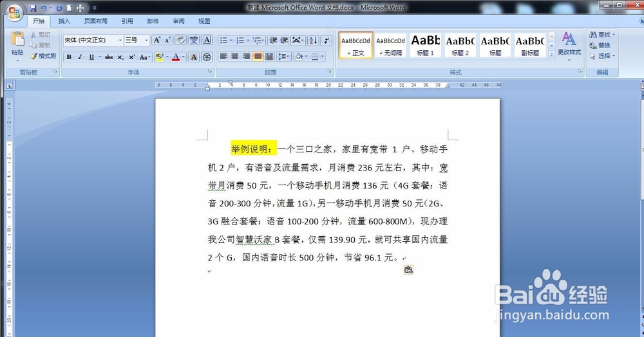Toggle bold formatting
Image resolution: width=644 pixels, height=337 pixels.
point(69,57)
